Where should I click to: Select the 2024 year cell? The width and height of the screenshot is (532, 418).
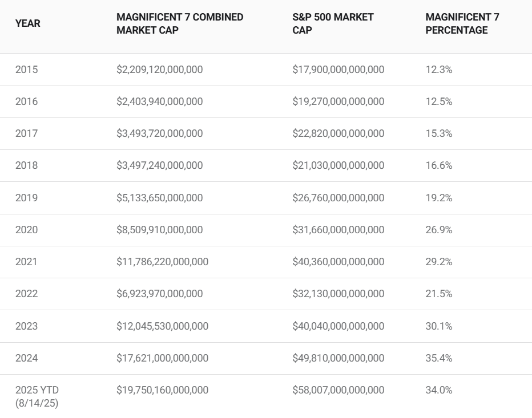pos(26,358)
